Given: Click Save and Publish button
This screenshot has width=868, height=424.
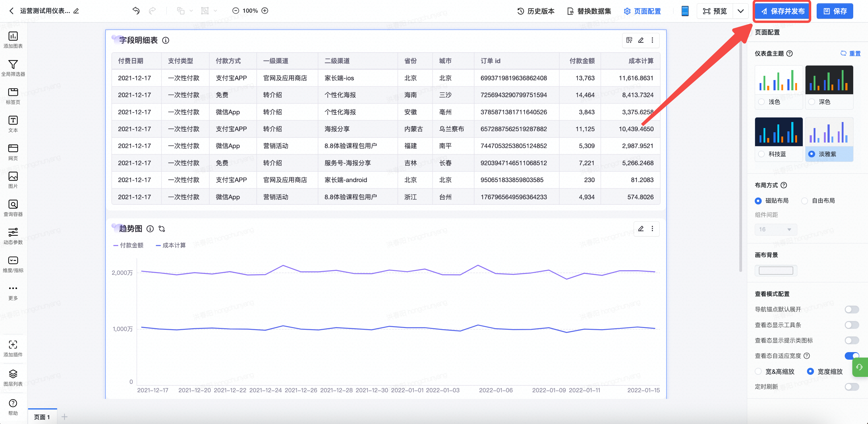Looking at the screenshot, I should click(782, 11).
